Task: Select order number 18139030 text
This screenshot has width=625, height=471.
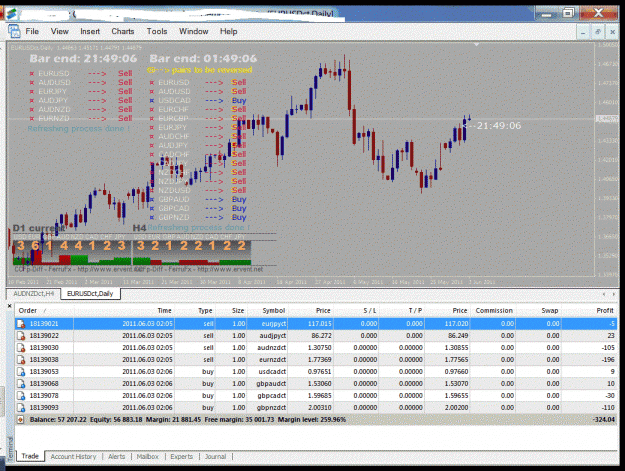Action: coord(44,347)
